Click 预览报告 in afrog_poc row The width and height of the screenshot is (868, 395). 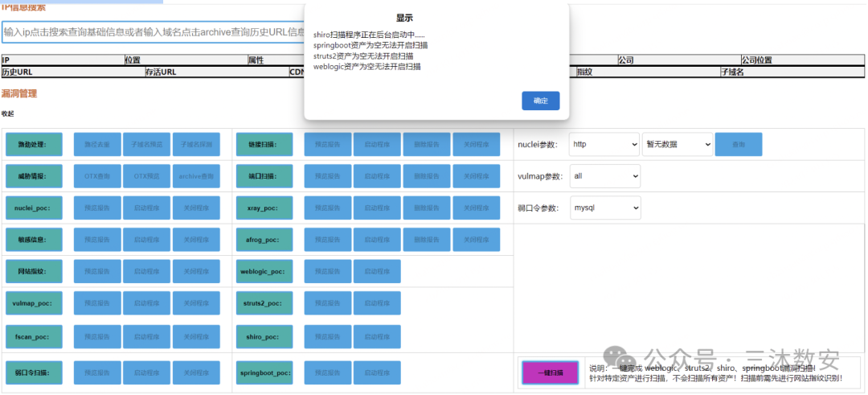point(328,240)
